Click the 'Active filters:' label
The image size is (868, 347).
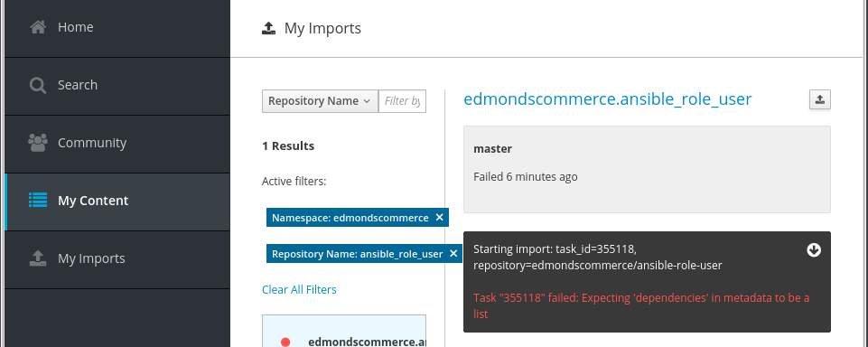[294, 181]
